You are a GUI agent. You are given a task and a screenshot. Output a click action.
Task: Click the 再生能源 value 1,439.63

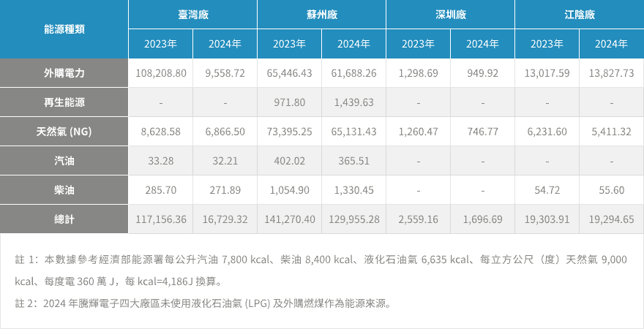click(x=354, y=102)
